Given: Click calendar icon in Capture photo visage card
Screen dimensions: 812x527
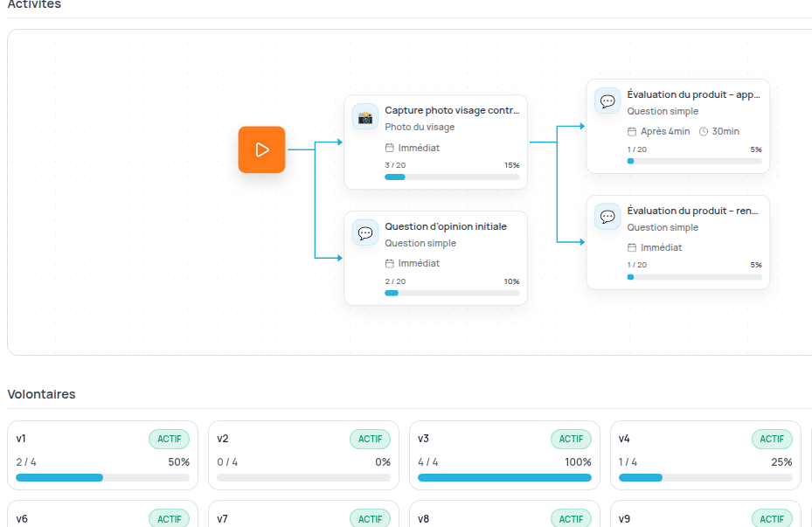Looking at the screenshot, I should pos(390,148).
